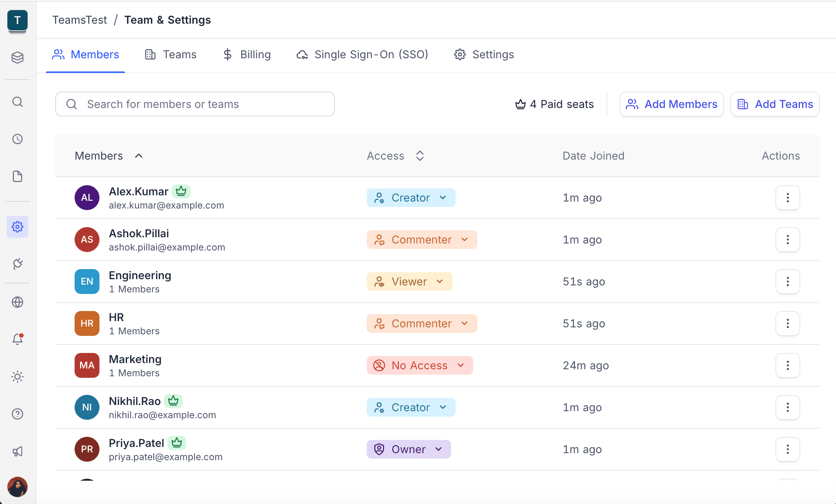
Task: Click the megaphone announcements icon
Action: (17, 451)
